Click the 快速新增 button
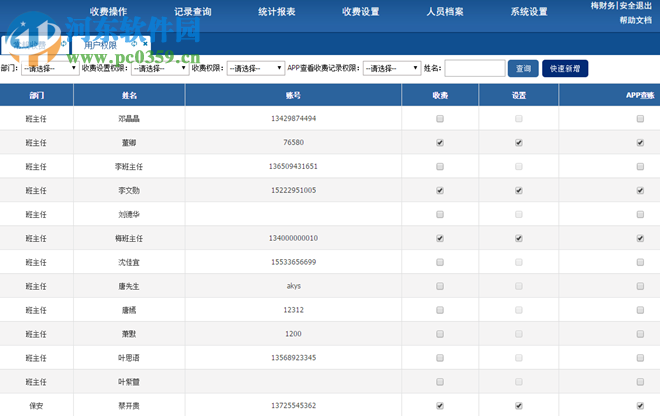This screenshot has width=660, height=416. point(565,68)
